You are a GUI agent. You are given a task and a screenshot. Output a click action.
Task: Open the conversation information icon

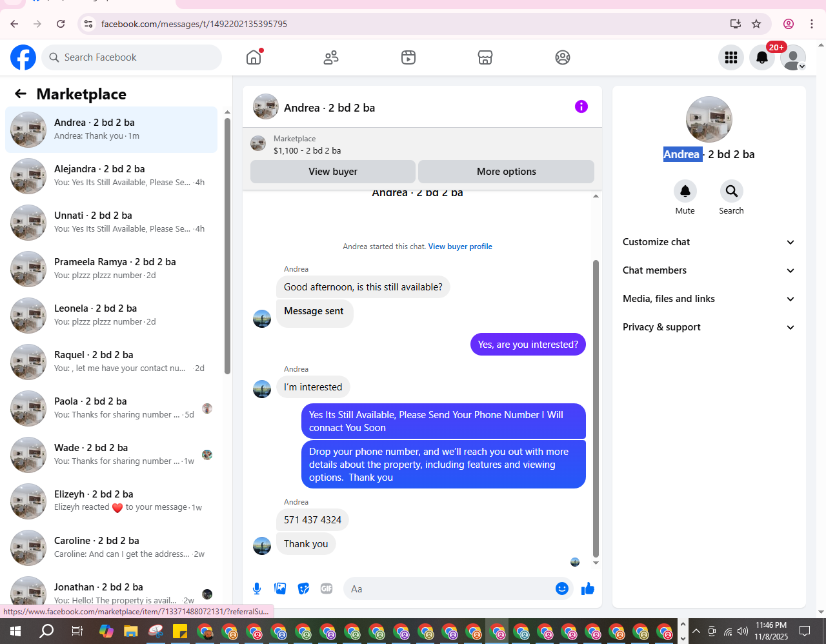(x=581, y=106)
